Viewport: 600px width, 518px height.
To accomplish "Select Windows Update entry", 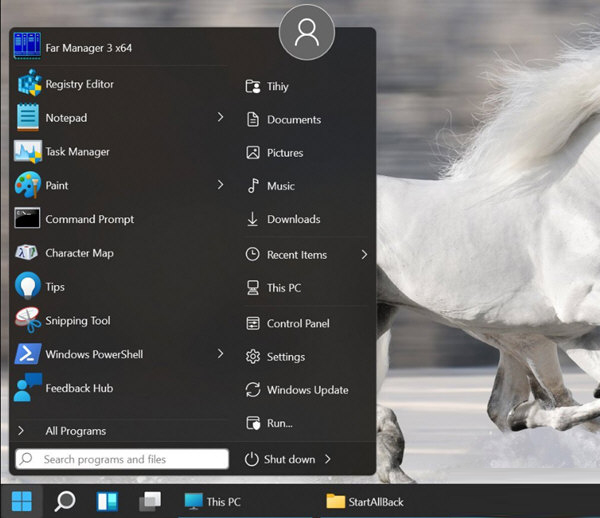I will pos(307,390).
